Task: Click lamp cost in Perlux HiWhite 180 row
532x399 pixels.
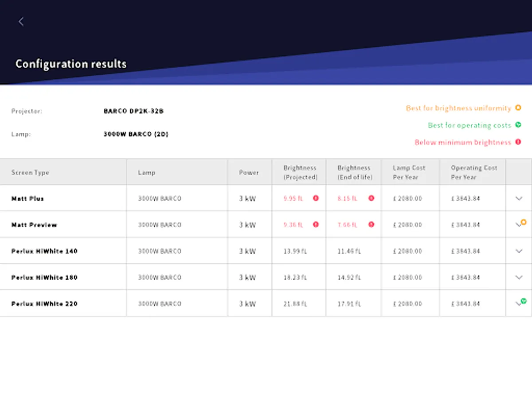Action: coord(407,278)
